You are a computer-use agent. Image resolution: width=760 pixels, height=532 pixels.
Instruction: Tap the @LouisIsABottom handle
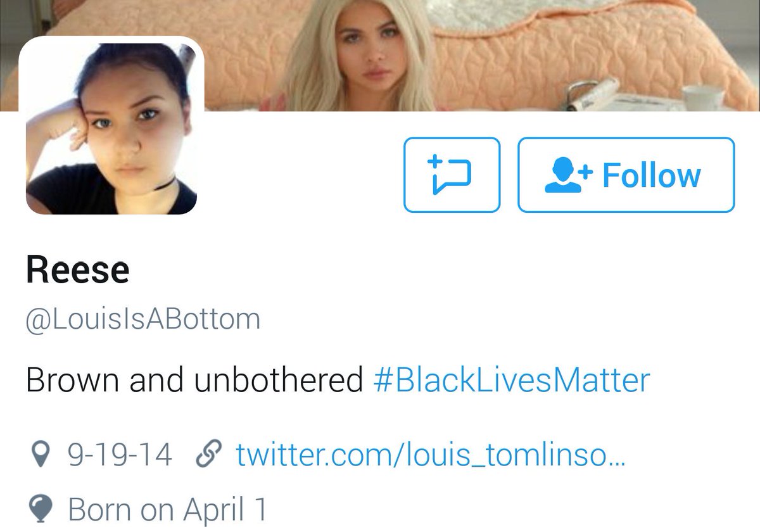(x=143, y=319)
